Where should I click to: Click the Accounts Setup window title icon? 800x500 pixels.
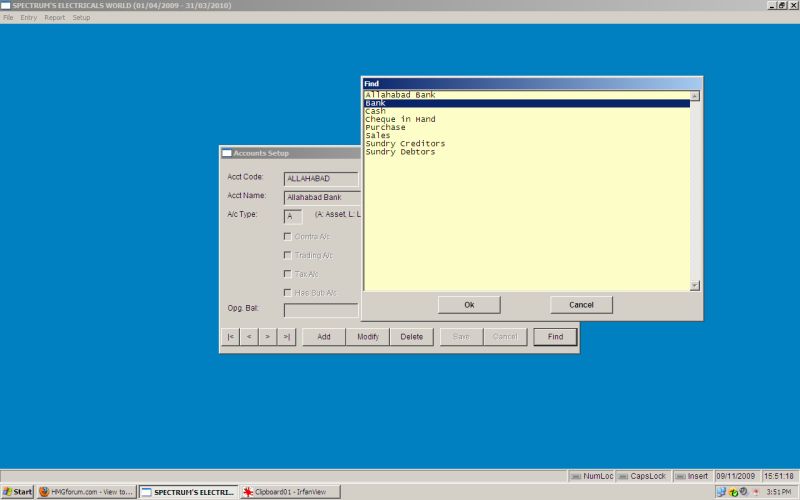pos(227,153)
